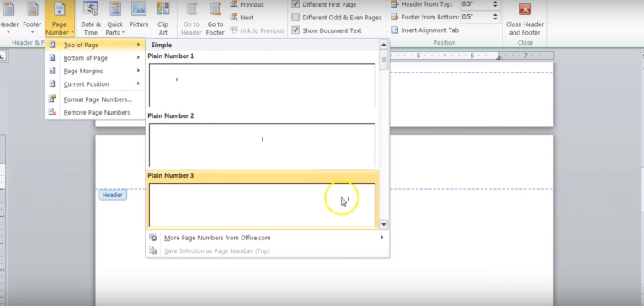Select Plain Number 2 thumbnail
Viewport: 644px width, 306px height.
click(262, 145)
